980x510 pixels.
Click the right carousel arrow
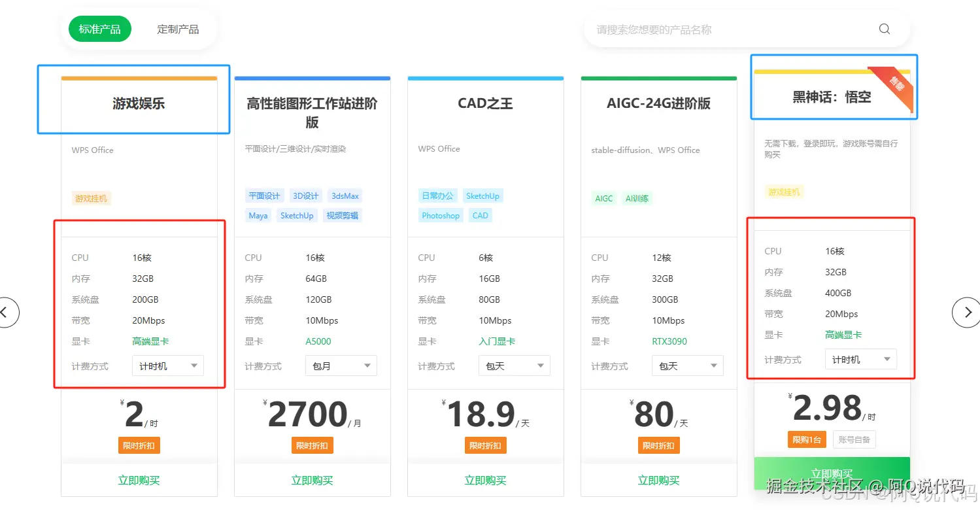tap(966, 313)
